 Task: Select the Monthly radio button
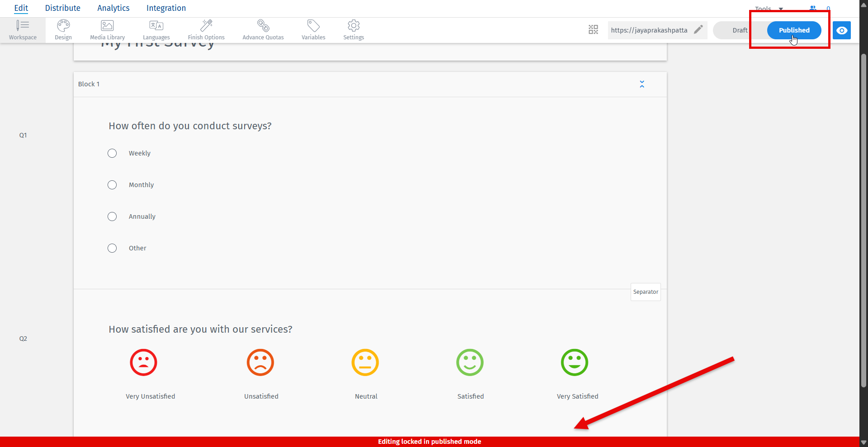112,185
